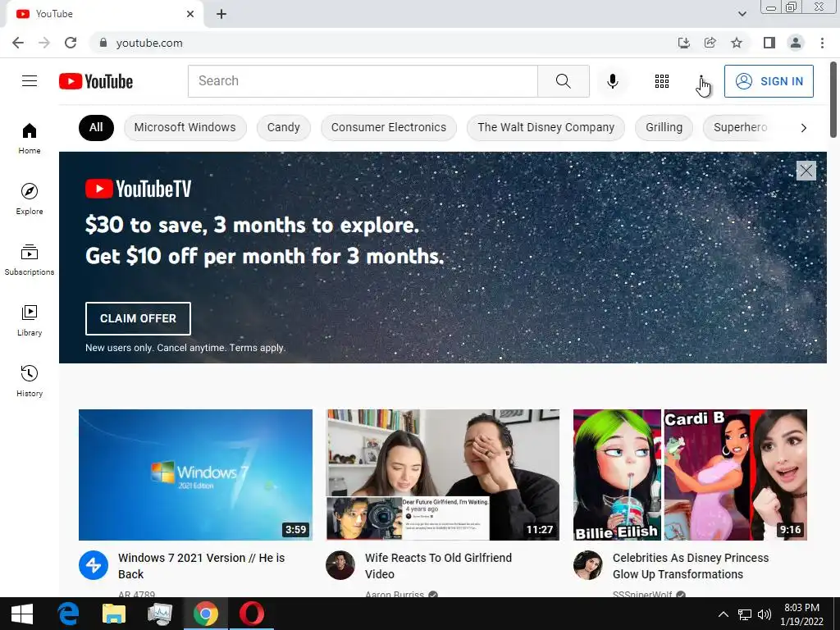The height and width of the screenshot is (630, 840).
Task: Click the magnifier search button
Action: 563,81
